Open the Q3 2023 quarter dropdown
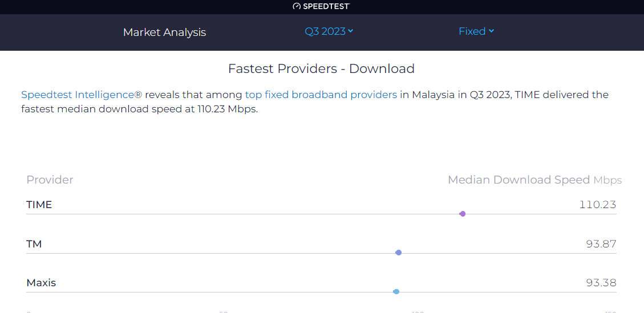Image resolution: width=644 pixels, height=313 pixels. [x=329, y=31]
